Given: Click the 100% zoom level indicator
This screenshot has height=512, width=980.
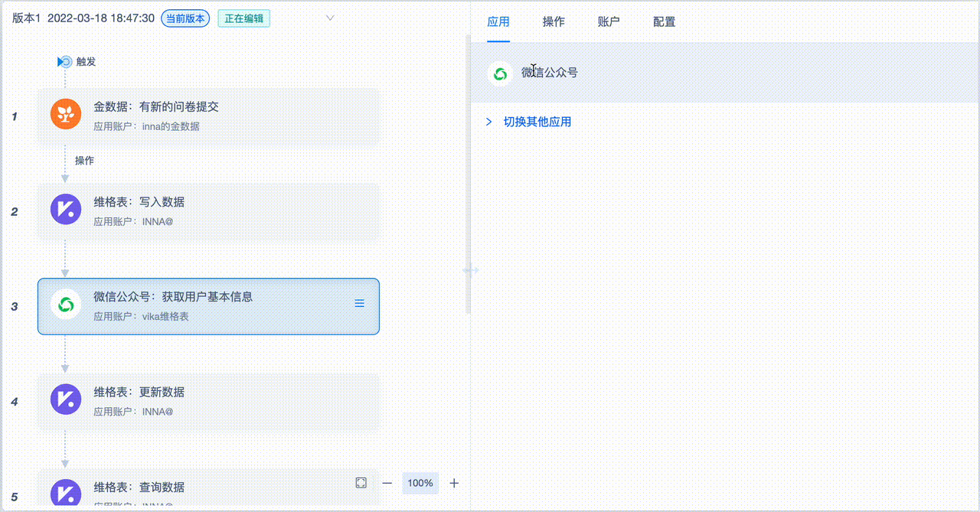Looking at the screenshot, I should tap(420, 483).
